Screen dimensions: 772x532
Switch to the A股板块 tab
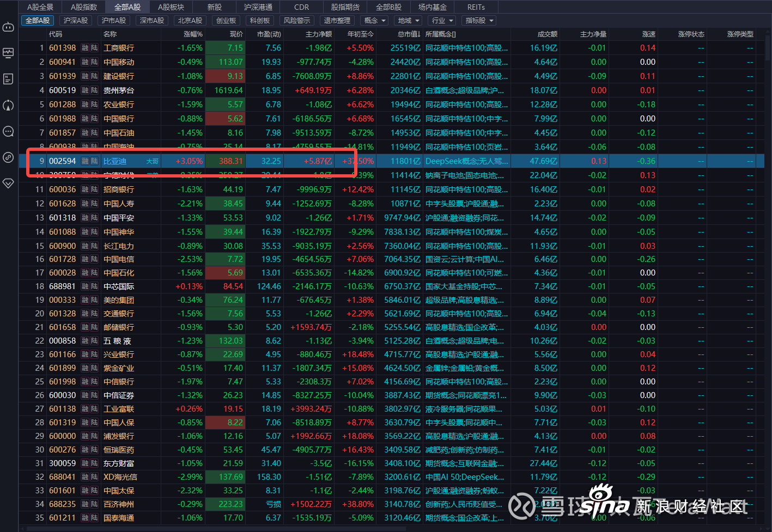click(x=171, y=7)
